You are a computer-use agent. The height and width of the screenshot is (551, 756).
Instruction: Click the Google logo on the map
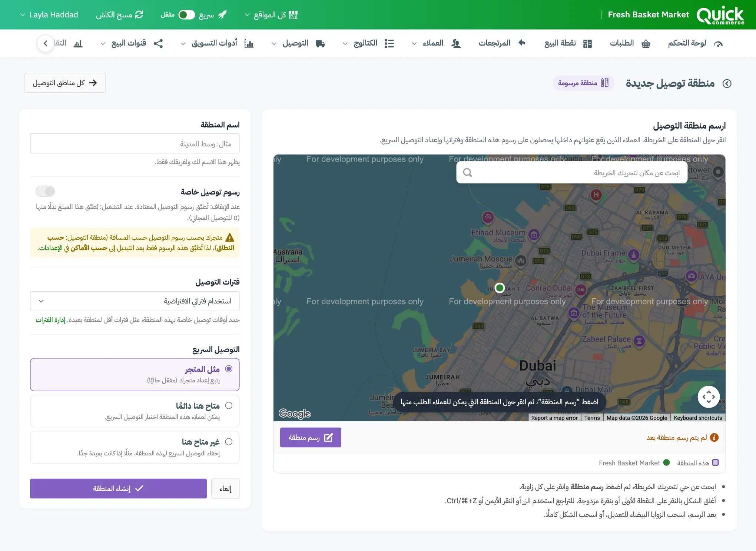pos(295,413)
